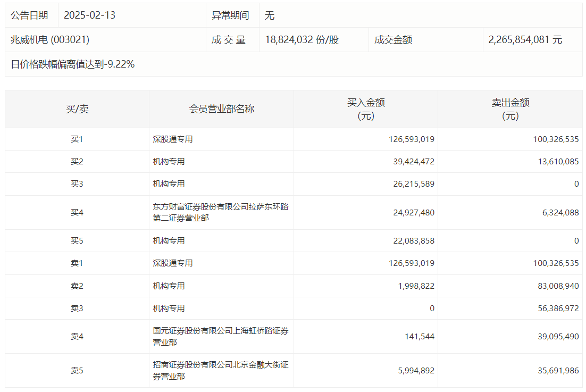Select the stock name 兆威机电 (003021)

pos(50,39)
